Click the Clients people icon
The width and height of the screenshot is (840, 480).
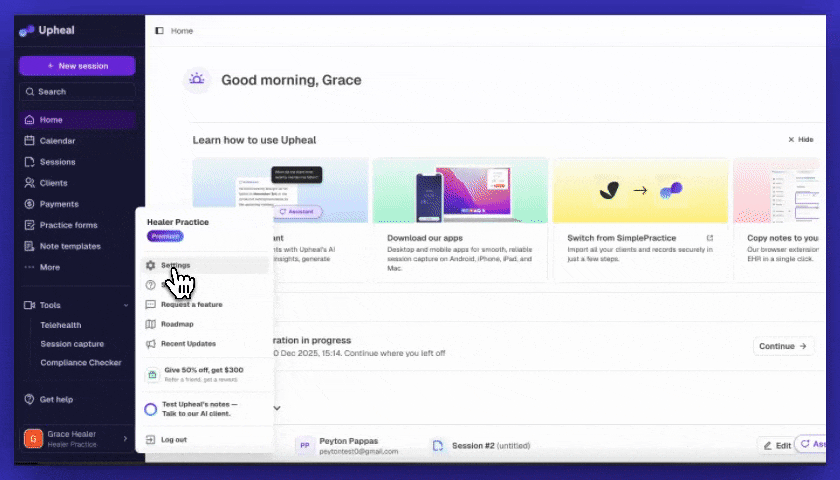[x=29, y=183]
